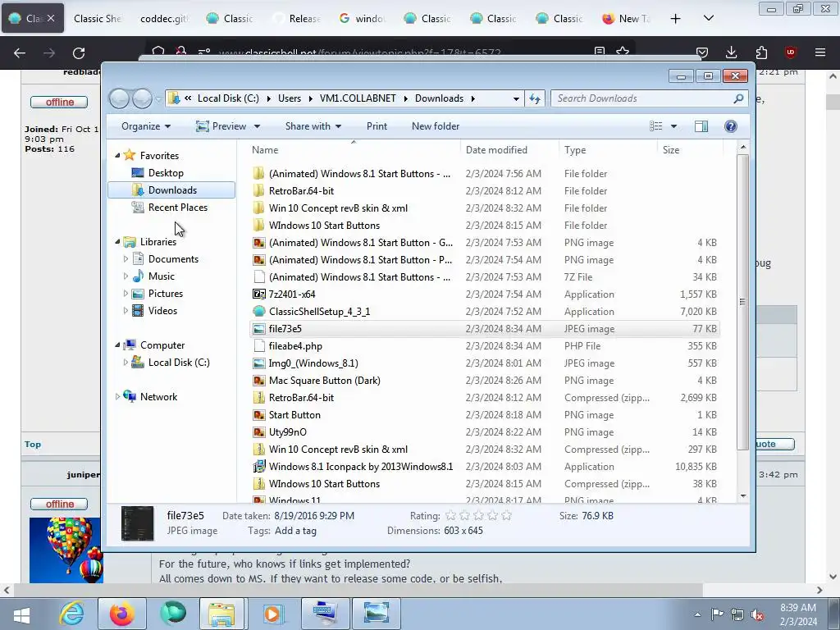Screen dimensions: 840x630
Task: Select ClassicShellSetup_4_3_1 file icon
Action: pos(258,311)
